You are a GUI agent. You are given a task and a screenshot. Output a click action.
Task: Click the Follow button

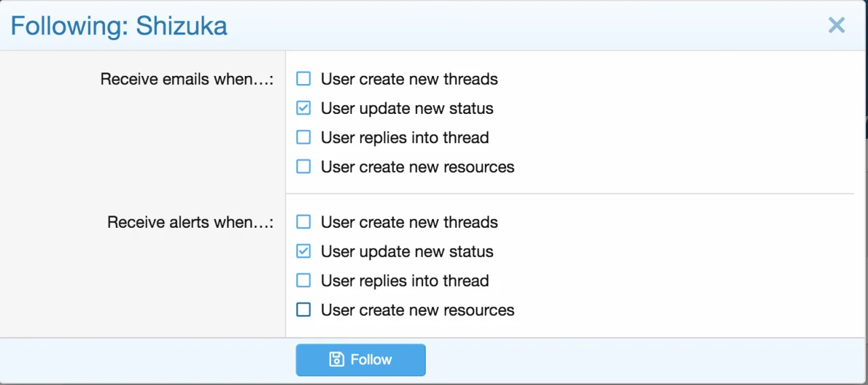(360, 360)
